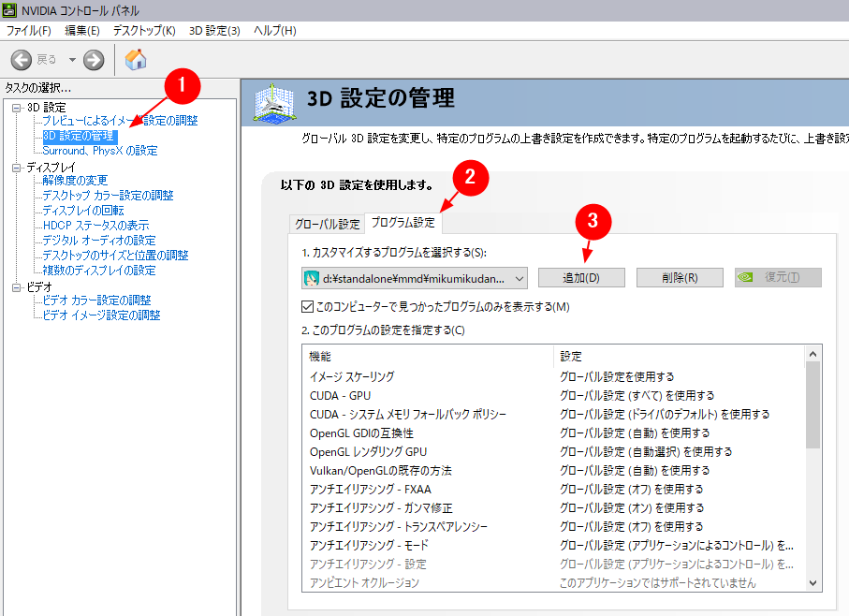The image size is (849, 616).
Task: Open 解像度の変更 link
Action: point(75,181)
